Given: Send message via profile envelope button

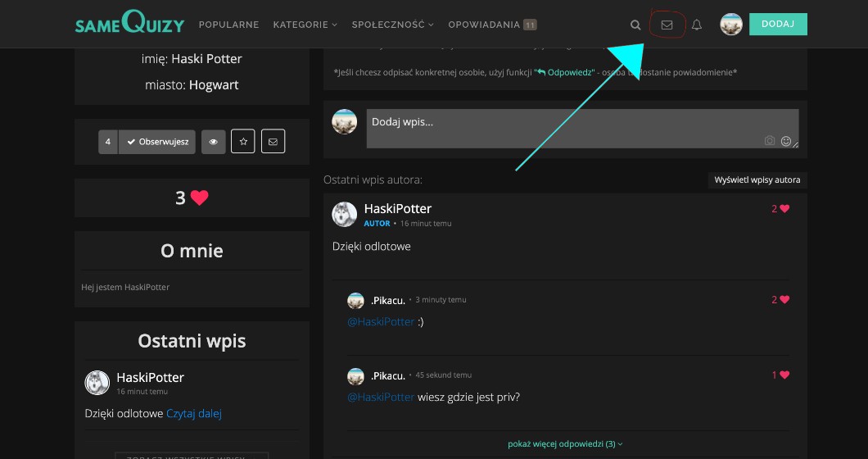Looking at the screenshot, I should 273,142.
